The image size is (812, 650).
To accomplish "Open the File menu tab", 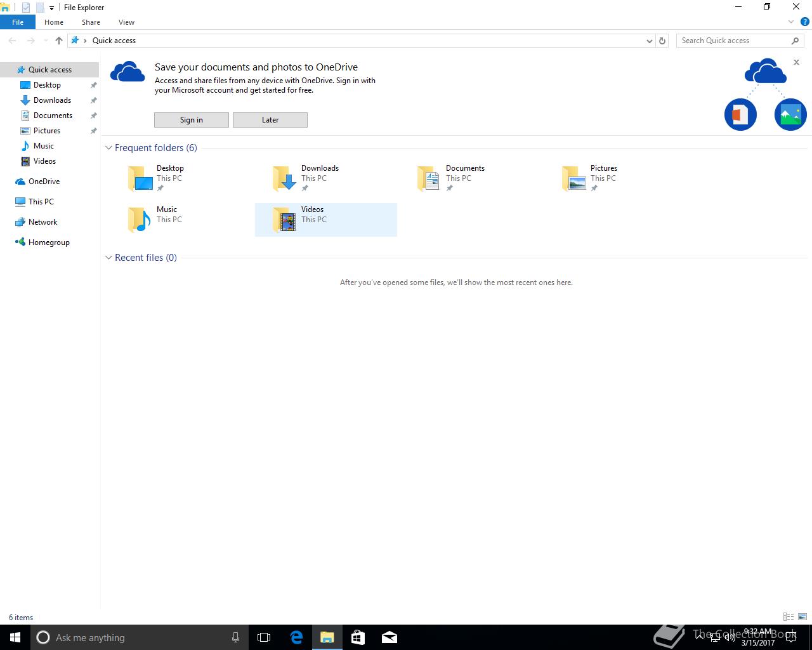I will point(18,22).
